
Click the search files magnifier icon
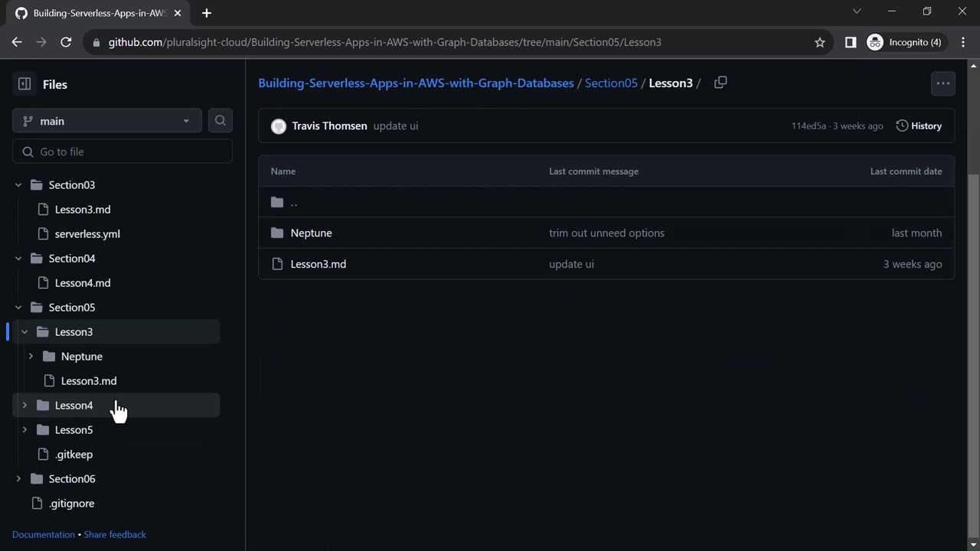[220, 121]
